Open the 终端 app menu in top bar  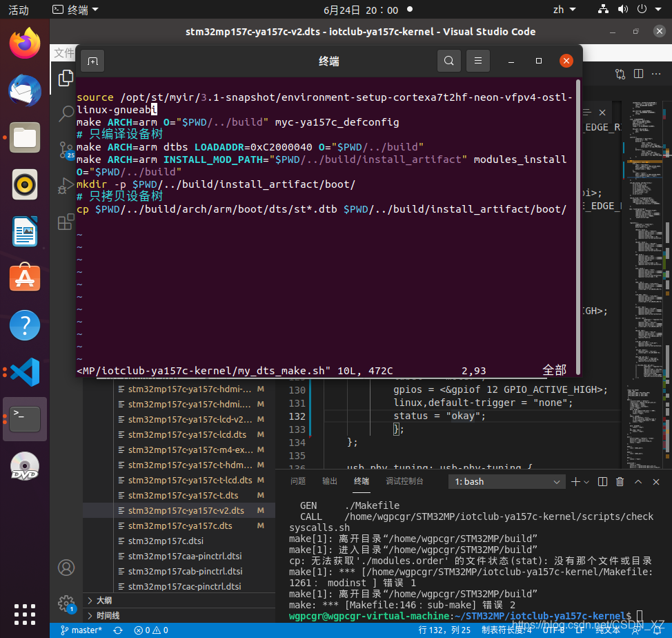(x=75, y=10)
